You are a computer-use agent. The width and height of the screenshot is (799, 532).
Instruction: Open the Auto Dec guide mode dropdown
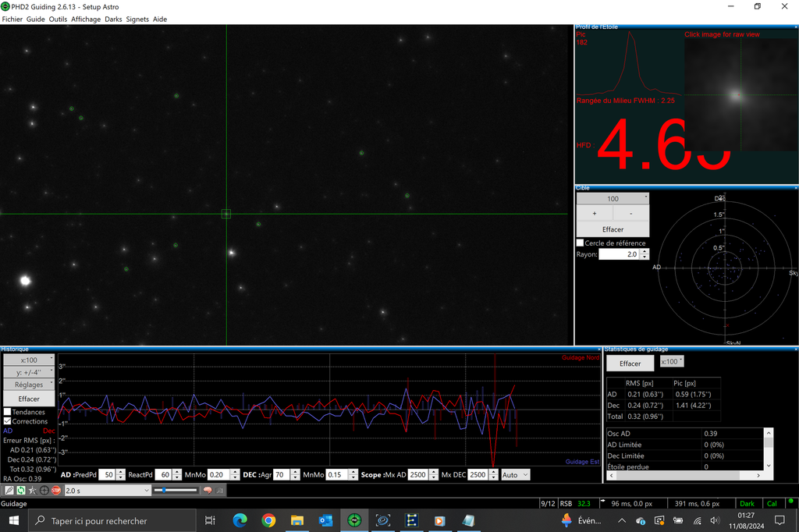click(516, 474)
